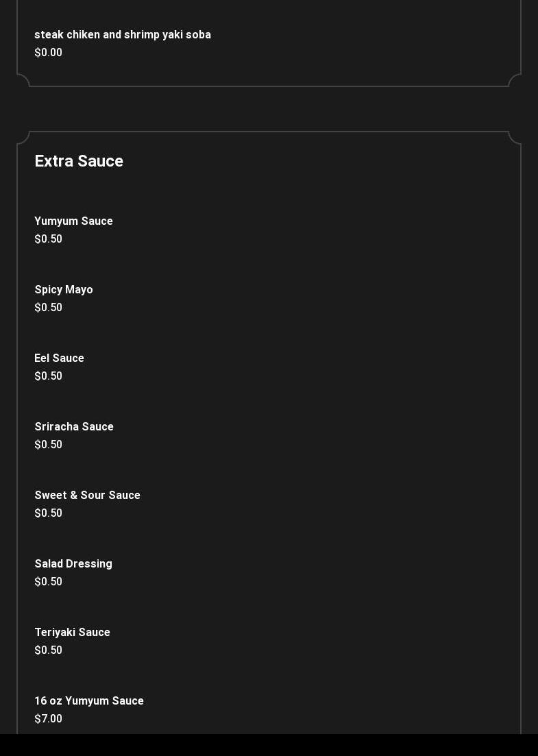Choose the Sriracha Sauce item

[x=74, y=427]
